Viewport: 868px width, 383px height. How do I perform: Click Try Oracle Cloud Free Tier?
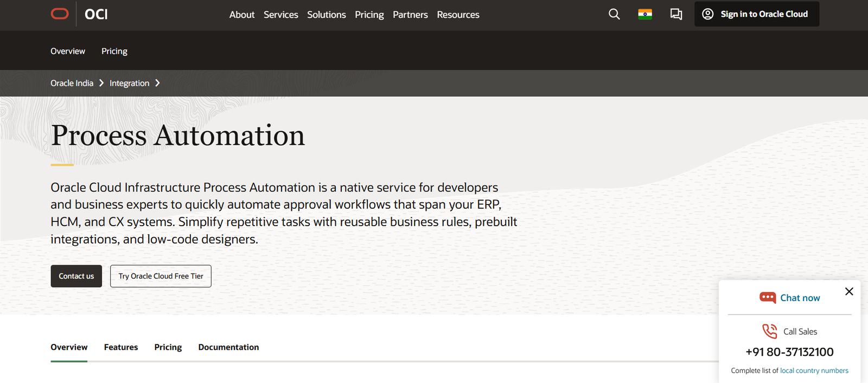point(161,276)
